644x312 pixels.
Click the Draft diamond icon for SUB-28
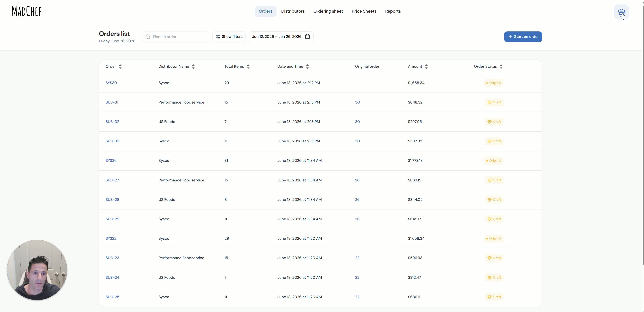click(x=489, y=200)
